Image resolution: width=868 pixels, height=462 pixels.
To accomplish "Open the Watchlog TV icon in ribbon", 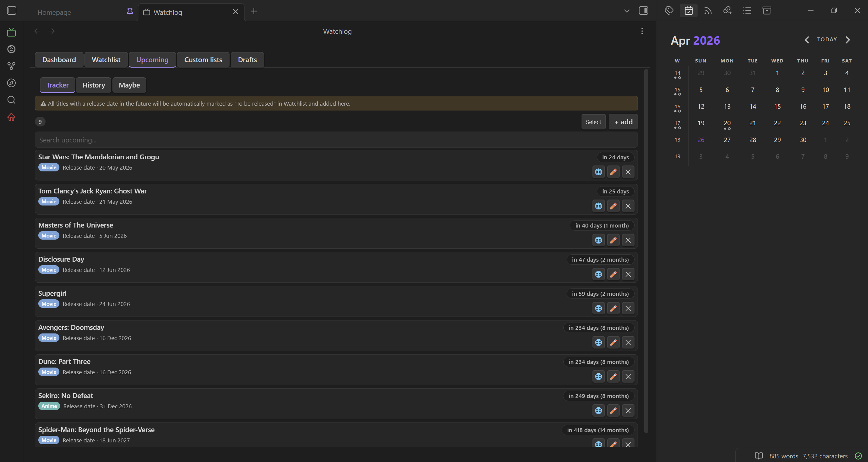I will 11,32.
